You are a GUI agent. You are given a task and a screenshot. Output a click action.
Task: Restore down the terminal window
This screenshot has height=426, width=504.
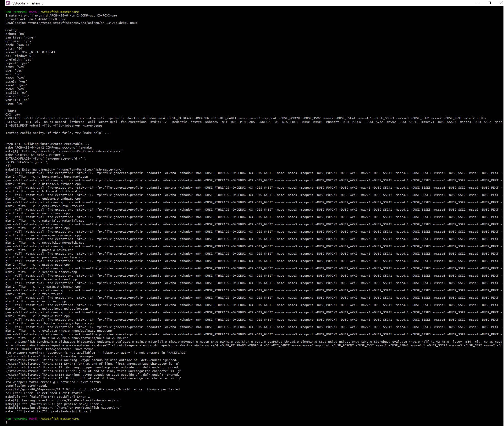489,3
